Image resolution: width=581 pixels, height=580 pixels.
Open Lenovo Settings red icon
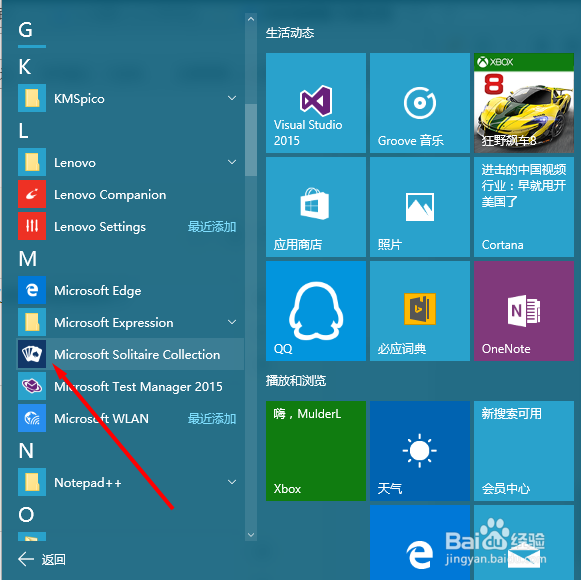click(x=32, y=226)
